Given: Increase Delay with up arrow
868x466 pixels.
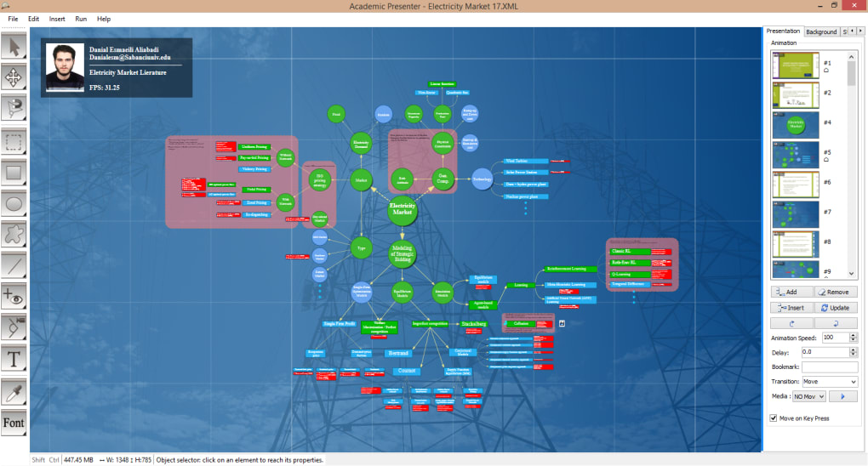Looking at the screenshot, I should pos(853,349).
